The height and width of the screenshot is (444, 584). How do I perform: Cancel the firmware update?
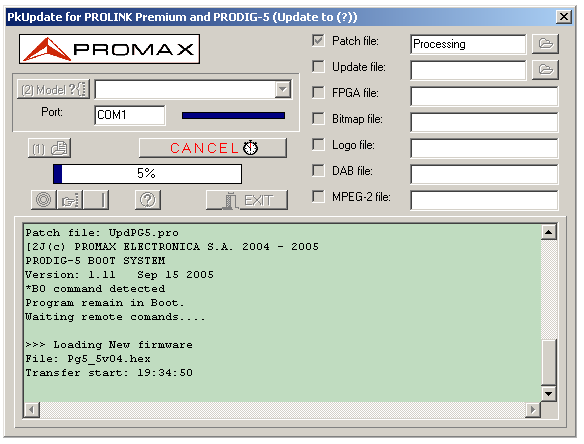tap(213, 148)
